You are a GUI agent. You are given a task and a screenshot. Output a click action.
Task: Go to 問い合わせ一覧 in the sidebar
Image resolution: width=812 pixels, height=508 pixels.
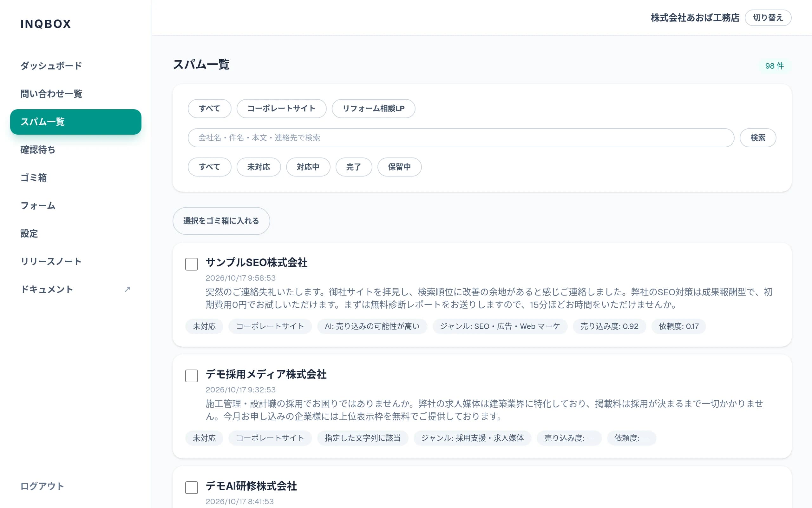pos(76,94)
